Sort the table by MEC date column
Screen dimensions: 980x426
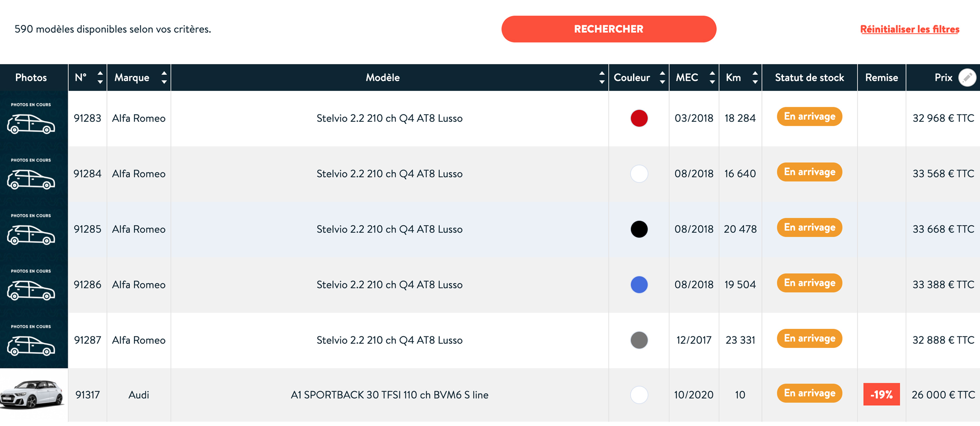click(712, 77)
